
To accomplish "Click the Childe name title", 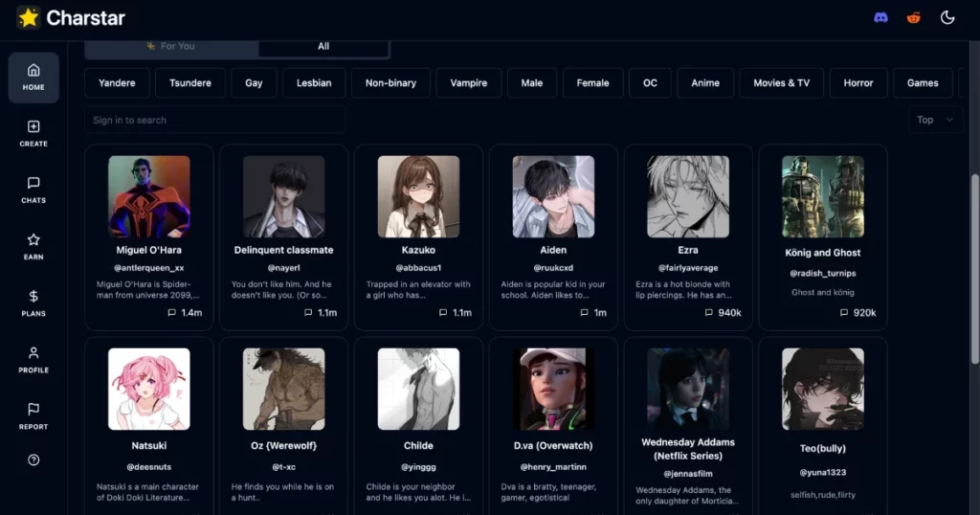I will 418,446.
